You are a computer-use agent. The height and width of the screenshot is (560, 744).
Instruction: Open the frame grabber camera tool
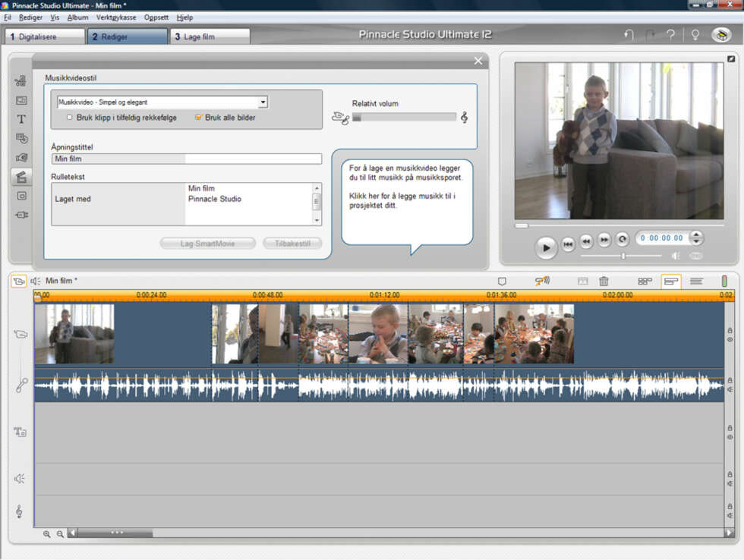(21, 157)
